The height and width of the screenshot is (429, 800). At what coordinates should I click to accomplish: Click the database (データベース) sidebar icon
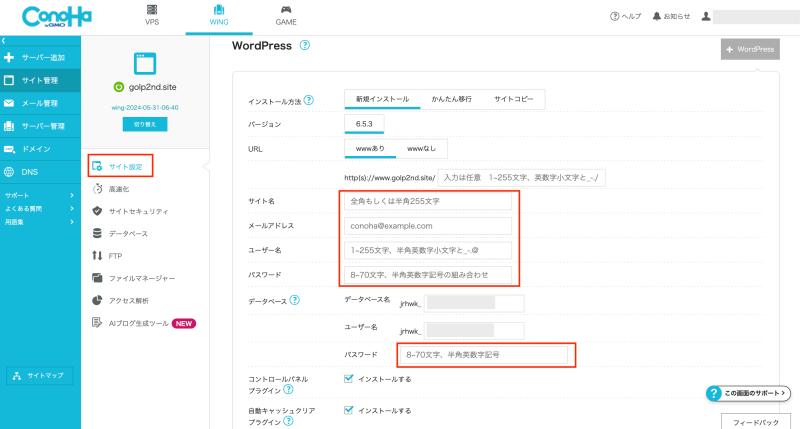[x=98, y=233]
